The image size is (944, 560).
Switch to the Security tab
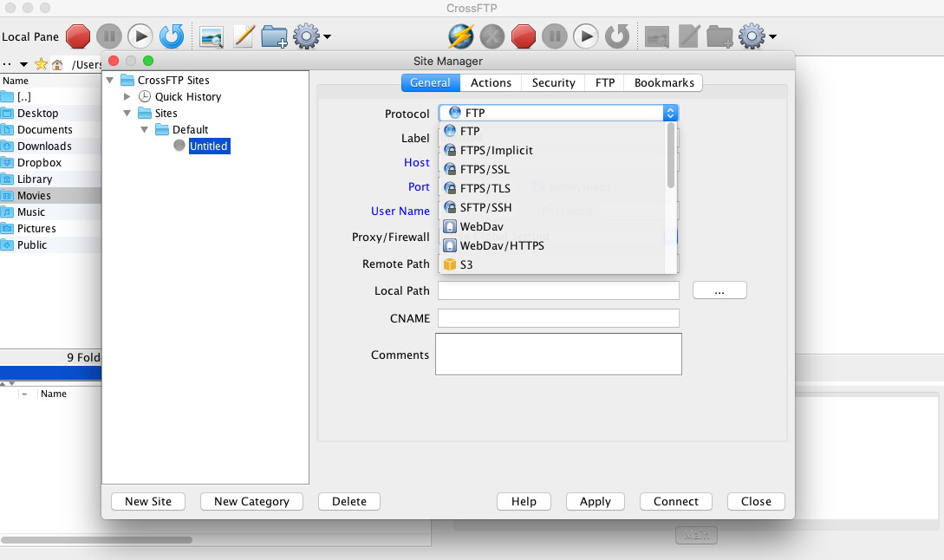click(x=553, y=82)
